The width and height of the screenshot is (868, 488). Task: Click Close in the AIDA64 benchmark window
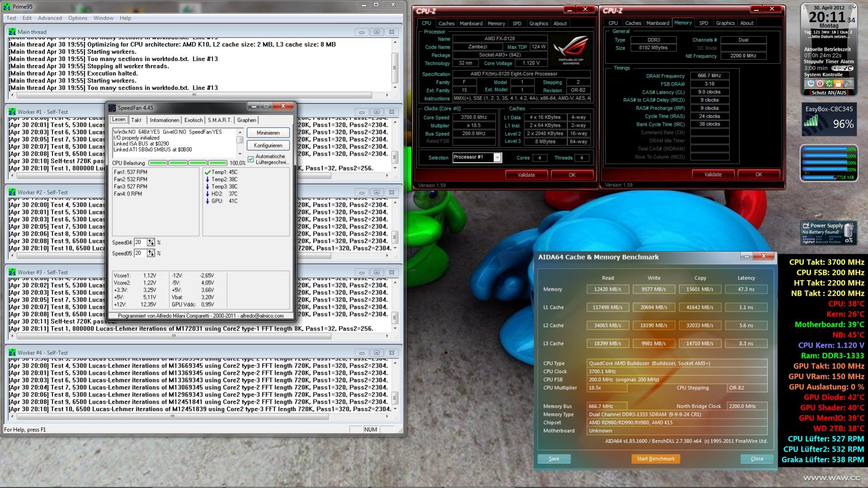[x=757, y=459]
